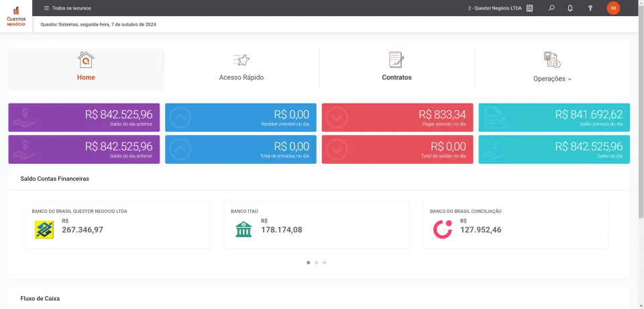The image size is (644, 309).
Task: Click the date text Questor Sistemas, segunda-feira
Action: tap(98, 24)
